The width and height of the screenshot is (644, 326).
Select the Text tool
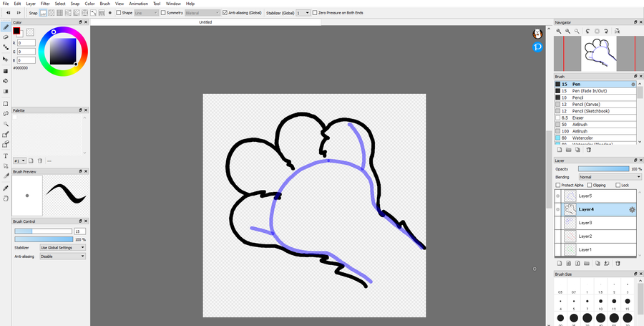6,155
